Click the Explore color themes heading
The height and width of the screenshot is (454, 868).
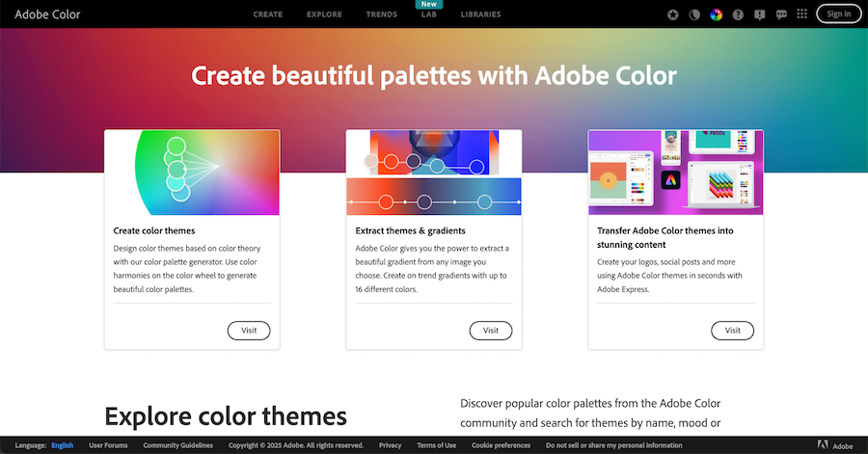click(226, 416)
